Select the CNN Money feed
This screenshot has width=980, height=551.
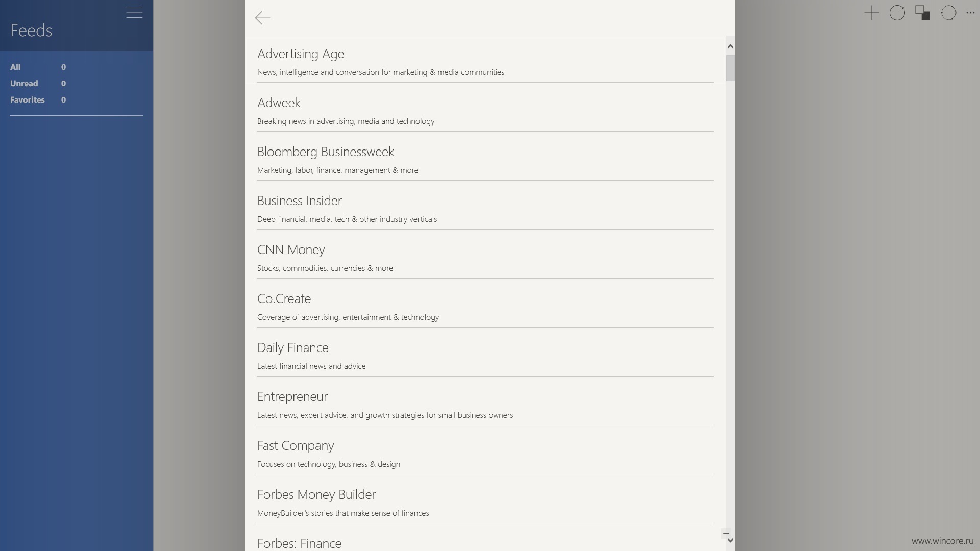point(485,257)
